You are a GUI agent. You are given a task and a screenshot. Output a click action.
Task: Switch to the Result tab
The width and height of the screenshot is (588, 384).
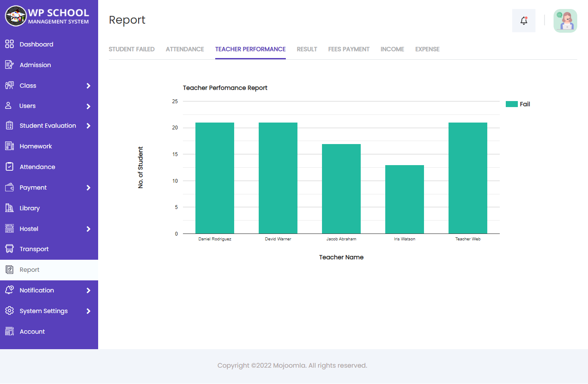point(307,49)
